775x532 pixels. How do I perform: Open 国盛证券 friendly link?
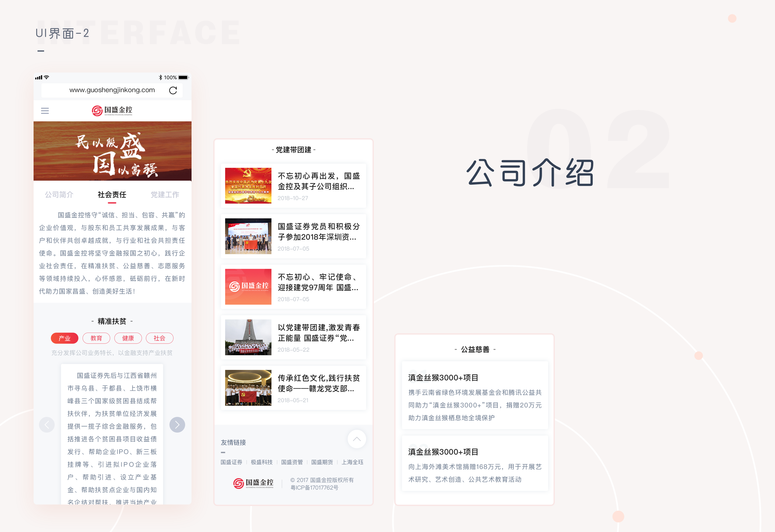231,462
